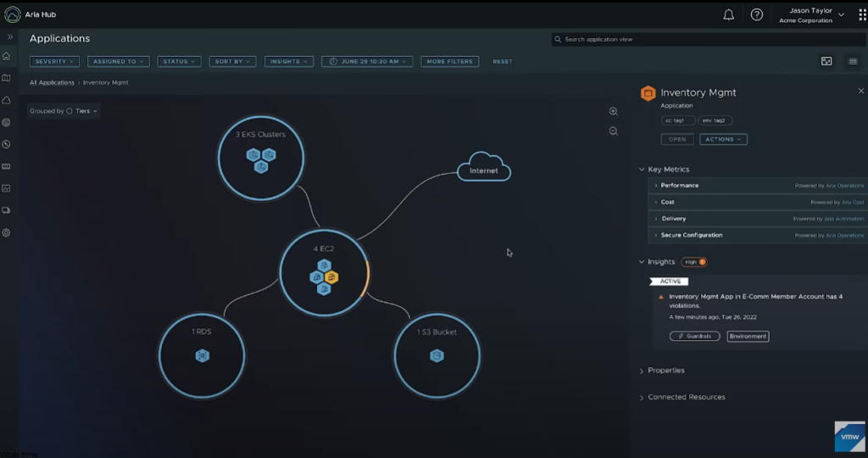Expand the Delivery metric row
The width and height of the screenshot is (868, 458).
[x=757, y=219]
